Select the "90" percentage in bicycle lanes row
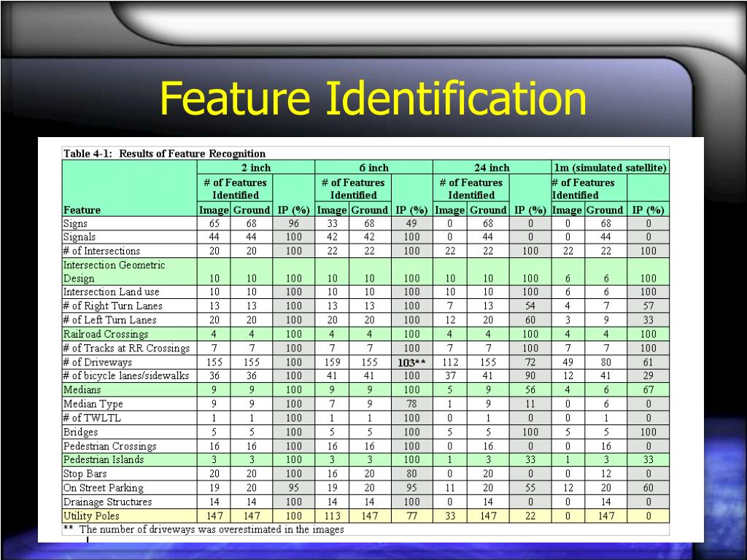 coord(530,376)
